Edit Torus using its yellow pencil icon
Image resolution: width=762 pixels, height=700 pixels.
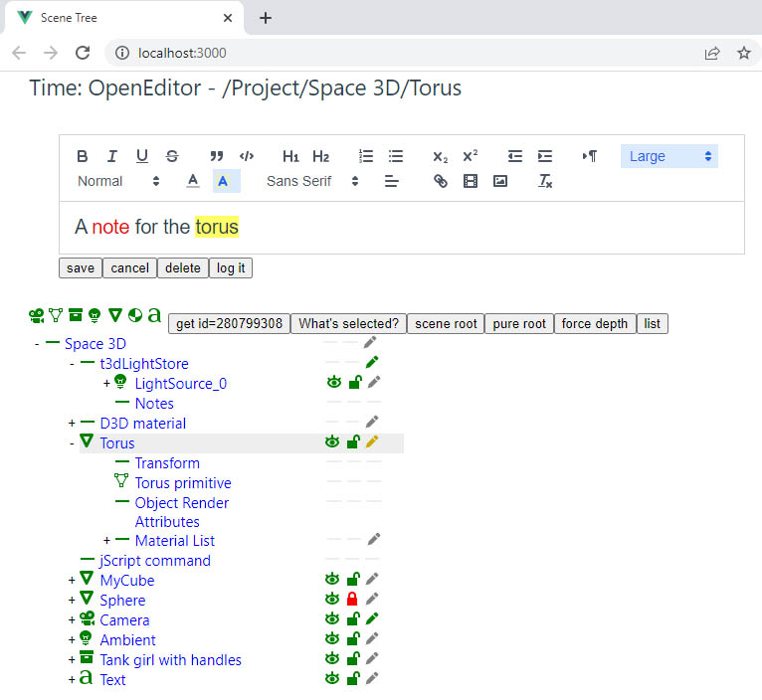[372, 442]
